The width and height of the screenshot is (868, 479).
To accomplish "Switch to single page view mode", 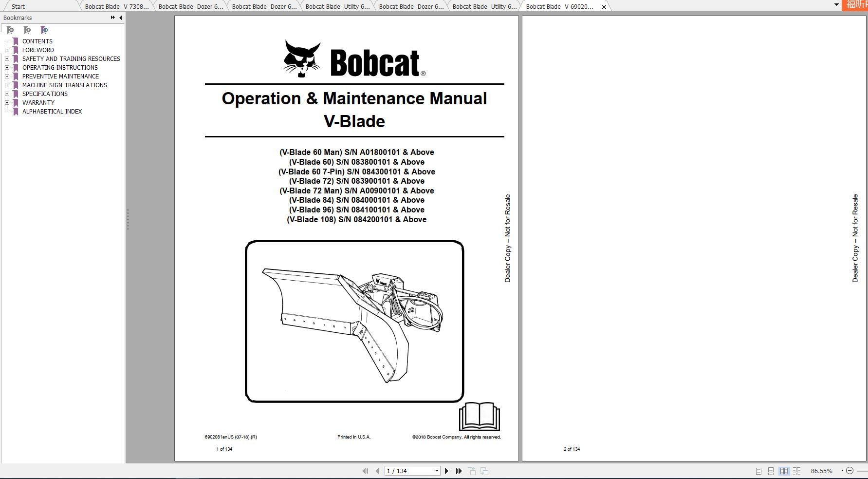I will pyautogui.click(x=758, y=471).
